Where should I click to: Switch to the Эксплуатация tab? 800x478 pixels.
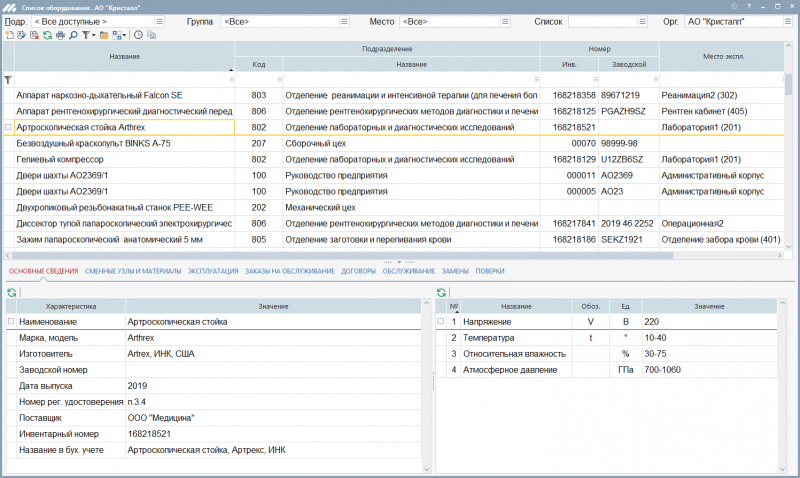click(x=213, y=271)
